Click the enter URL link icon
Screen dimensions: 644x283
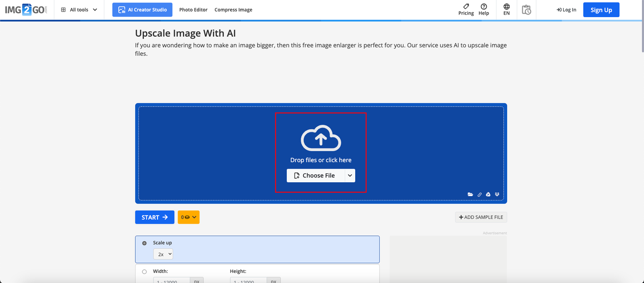point(479,194)
